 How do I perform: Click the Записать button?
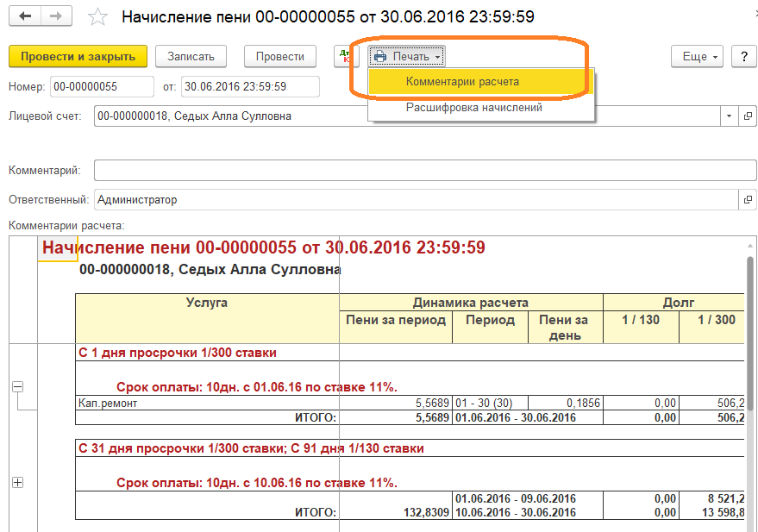(191, 57)
